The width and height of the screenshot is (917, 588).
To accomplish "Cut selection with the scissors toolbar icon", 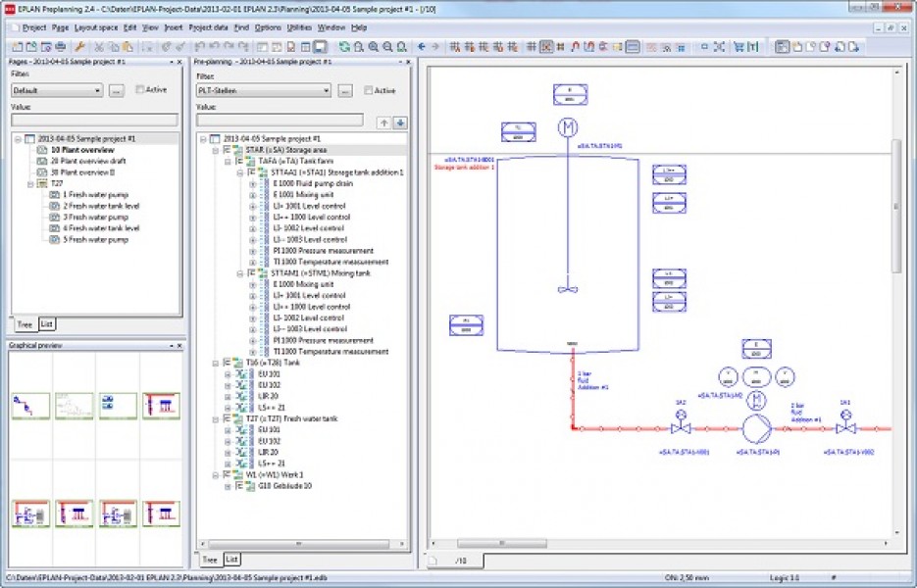I will (x=98, y=46).
